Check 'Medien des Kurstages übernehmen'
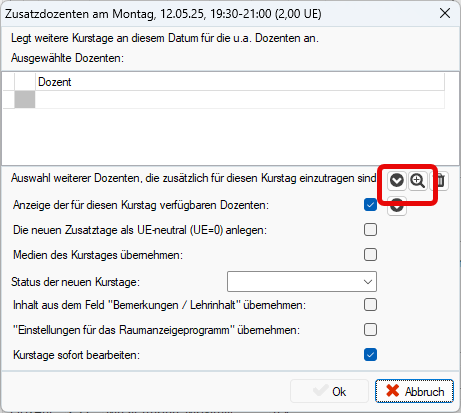This screenshot has width=461, height=413. [370, 255]
